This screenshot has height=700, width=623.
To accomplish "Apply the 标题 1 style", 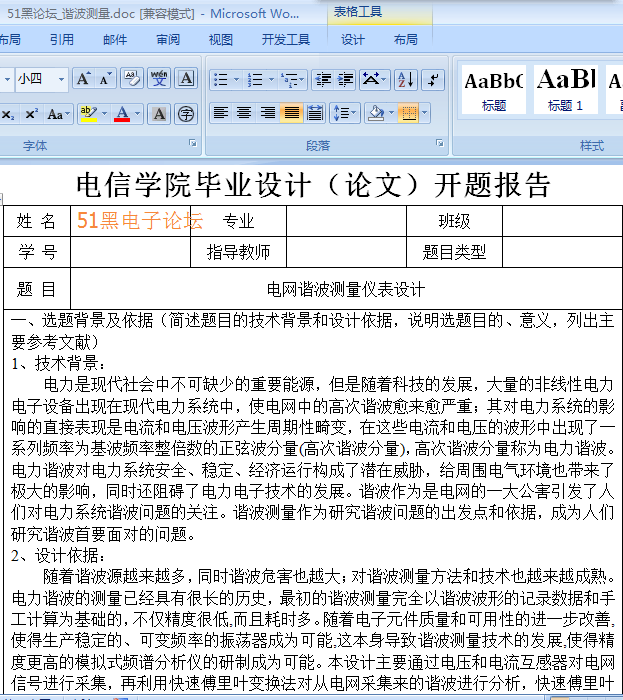I will click(565, 90).
